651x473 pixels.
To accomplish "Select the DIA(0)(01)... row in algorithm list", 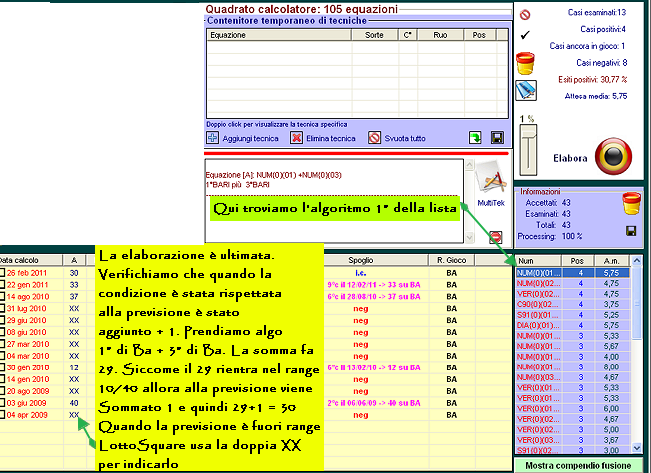I will 573,325.
